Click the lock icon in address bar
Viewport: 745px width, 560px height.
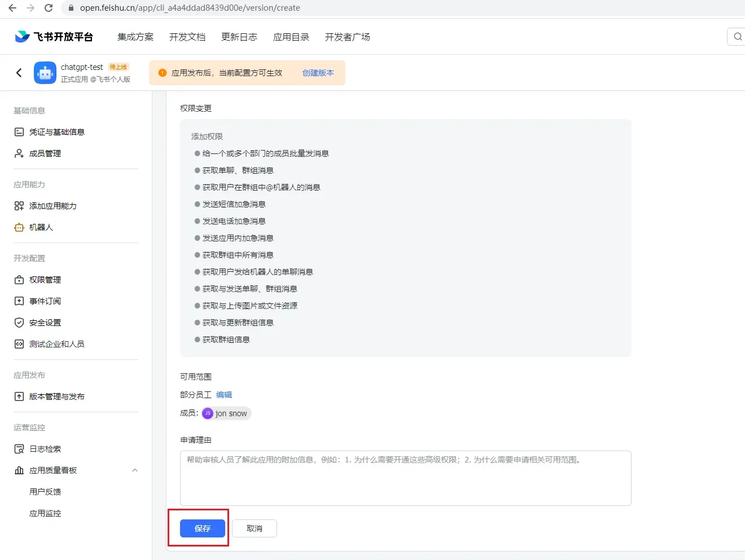pyautogui.click(x=71, y=8)
